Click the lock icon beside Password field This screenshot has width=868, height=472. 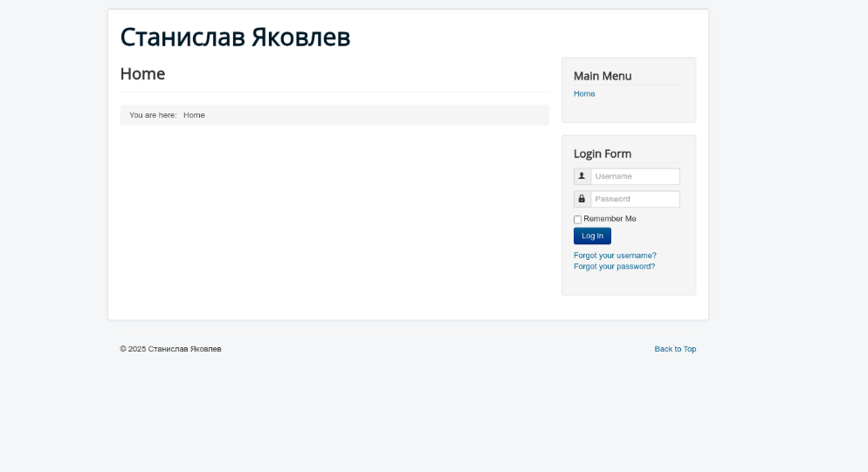[582, 199]
